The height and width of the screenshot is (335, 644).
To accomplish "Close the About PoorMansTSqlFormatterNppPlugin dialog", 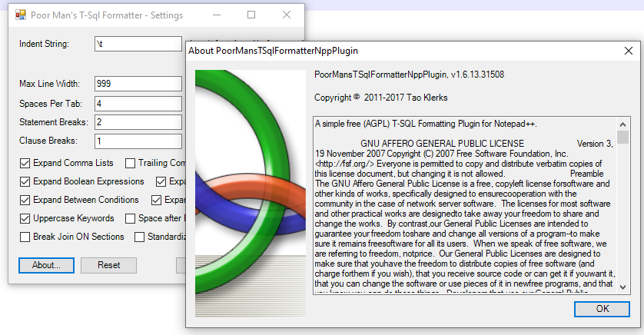I will point(629,51).
